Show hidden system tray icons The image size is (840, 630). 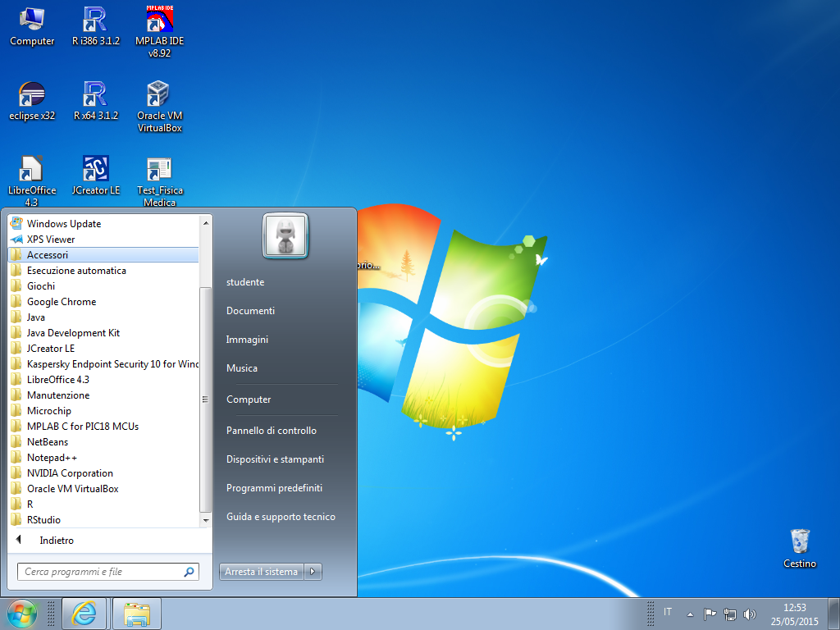[x=690, y=614]
